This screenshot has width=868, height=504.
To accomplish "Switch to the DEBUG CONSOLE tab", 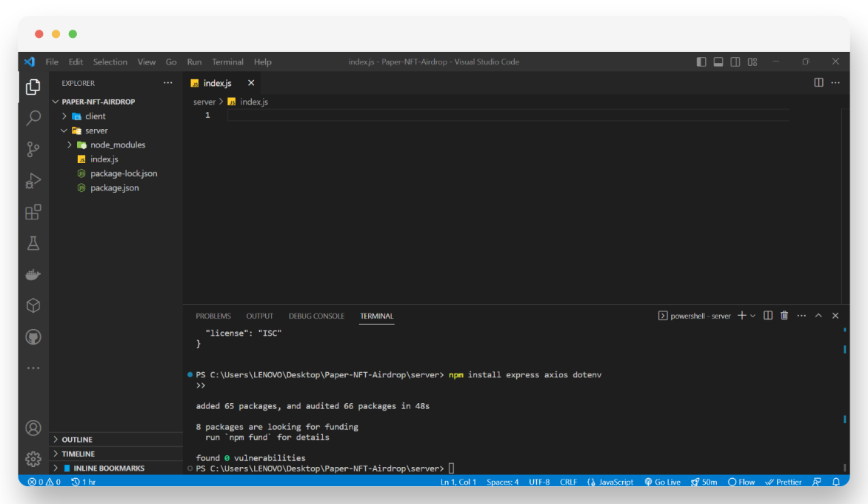I will (x=317, y=316).
